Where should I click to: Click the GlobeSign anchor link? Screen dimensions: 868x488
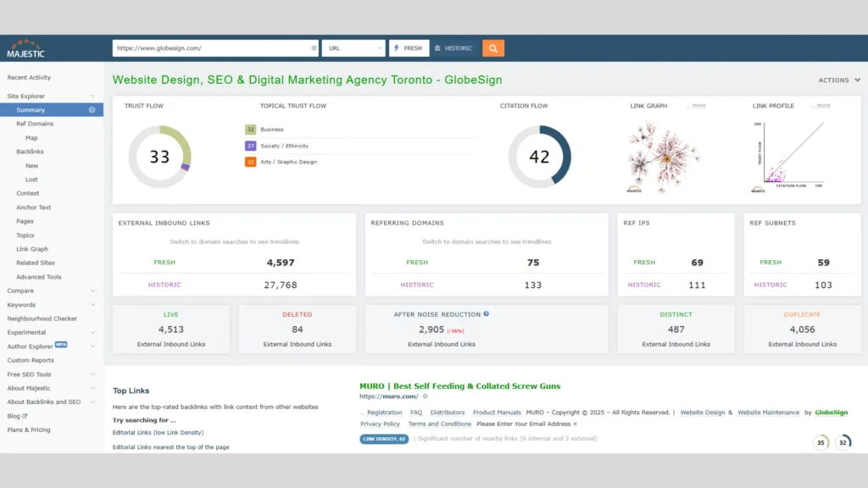pyautogui.click(x=831, y=413)
